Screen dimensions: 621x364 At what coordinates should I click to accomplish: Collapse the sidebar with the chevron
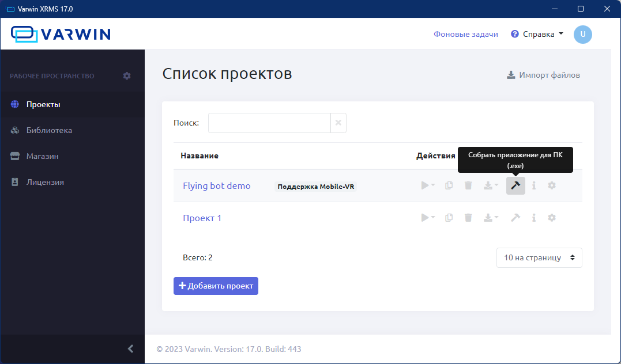click(x=130, y=348)
